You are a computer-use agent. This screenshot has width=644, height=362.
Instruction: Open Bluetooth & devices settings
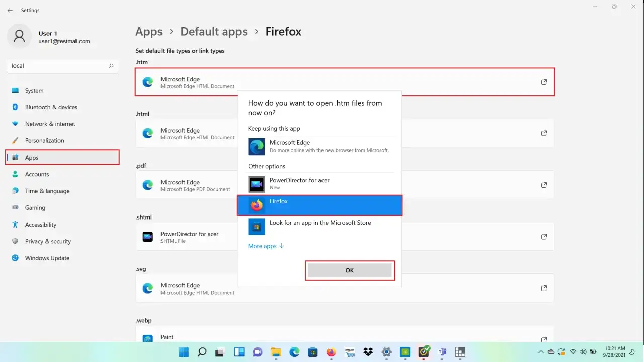point(51,107)
